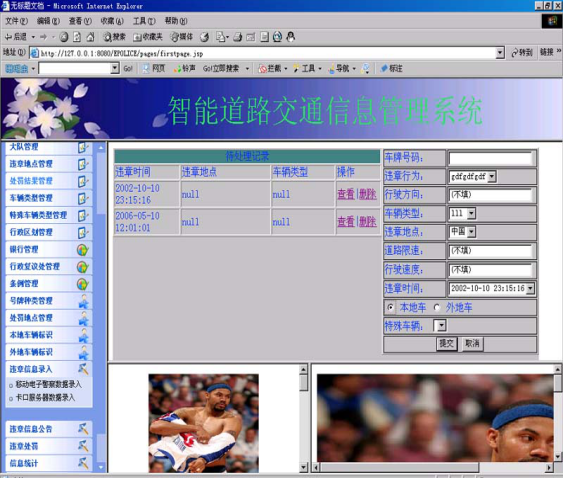Click the 违章信息录入 hammer icon
Viewport: 563px width, 479px height.
coord(83,369)
